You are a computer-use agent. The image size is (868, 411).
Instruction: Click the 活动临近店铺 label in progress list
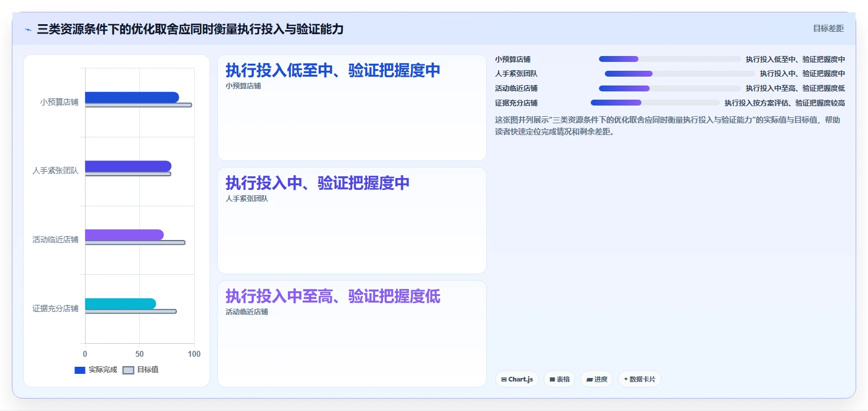coord(516,88)
